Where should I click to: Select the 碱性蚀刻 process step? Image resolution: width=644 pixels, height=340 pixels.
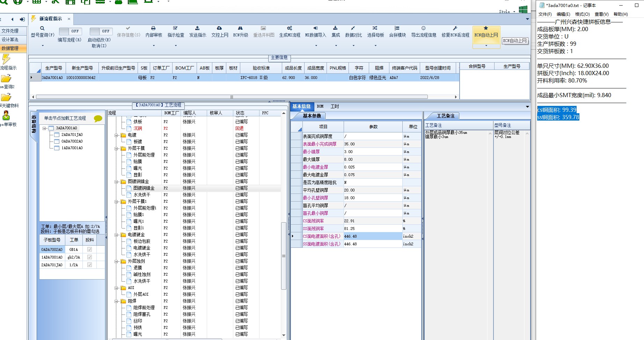click(x=142, y=275)
